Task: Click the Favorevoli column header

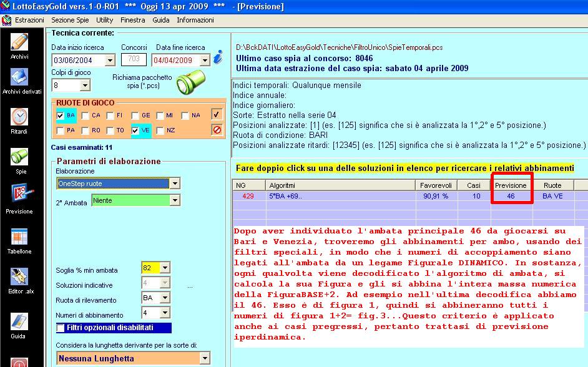Action: tap(436, 185)
